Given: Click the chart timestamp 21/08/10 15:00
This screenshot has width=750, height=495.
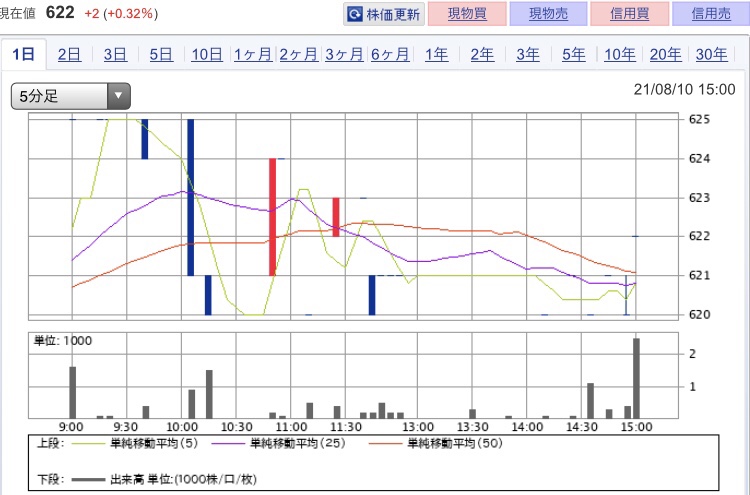Looking at the screenshot, I should click(684, 89).
